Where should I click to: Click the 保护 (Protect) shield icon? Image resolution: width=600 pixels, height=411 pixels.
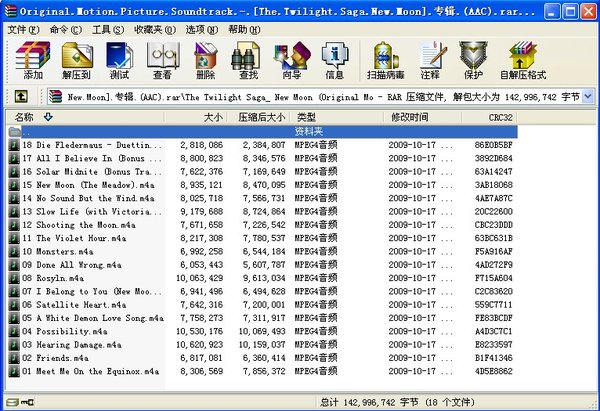473,60
